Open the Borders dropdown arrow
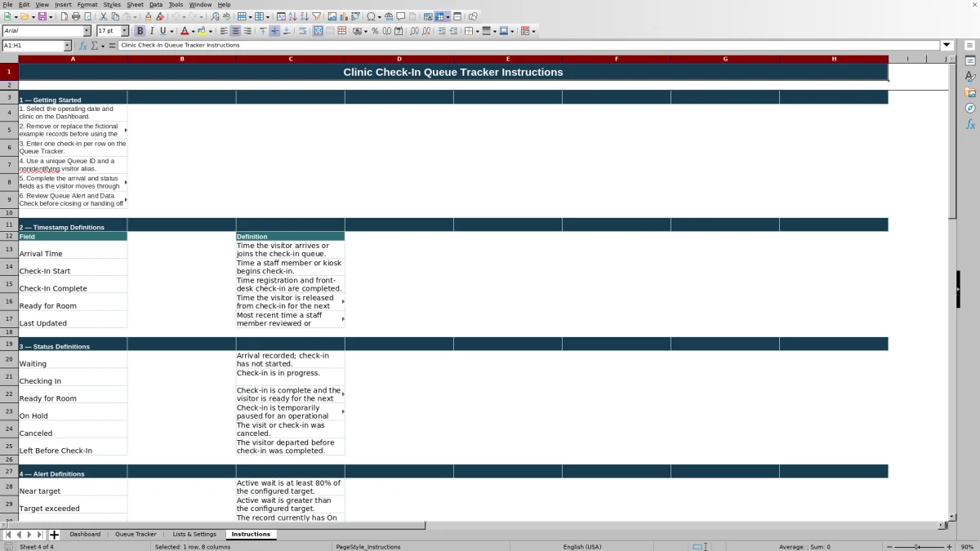 tap(477, 31)
